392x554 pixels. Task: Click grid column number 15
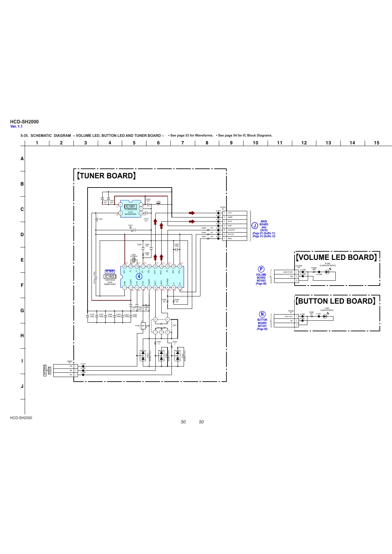coord(377,143)
